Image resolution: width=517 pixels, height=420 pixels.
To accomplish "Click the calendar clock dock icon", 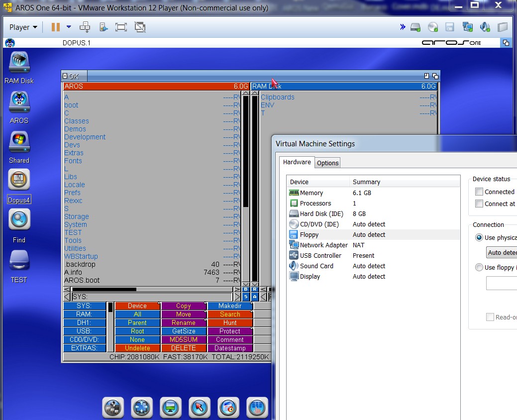I will [x=228, y=408].
